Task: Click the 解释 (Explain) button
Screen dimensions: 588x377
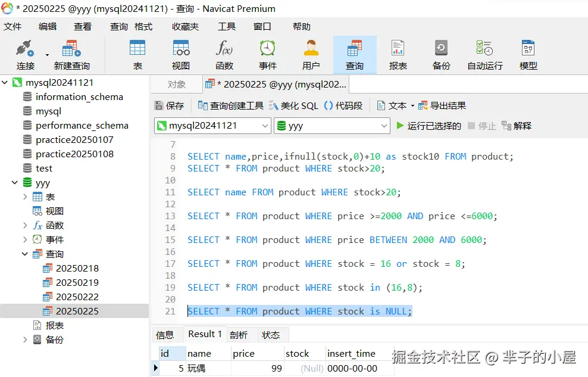Action: [x=517, y=126]
